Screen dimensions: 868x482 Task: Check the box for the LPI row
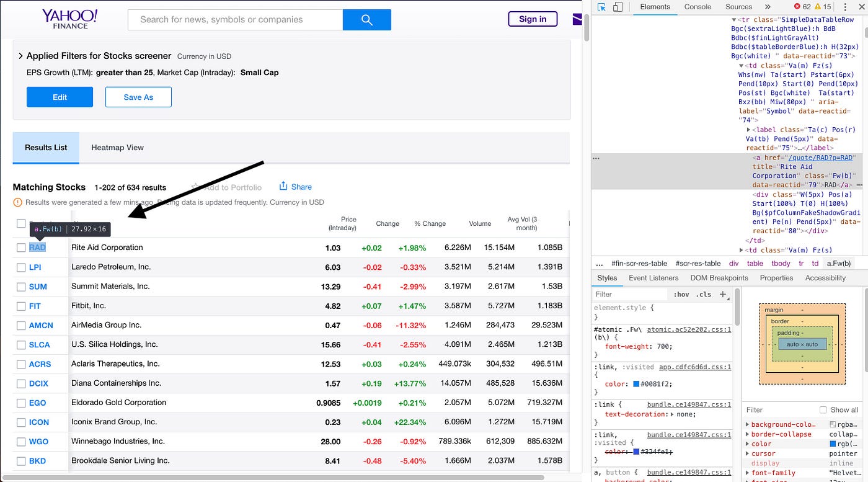[21, 267]
